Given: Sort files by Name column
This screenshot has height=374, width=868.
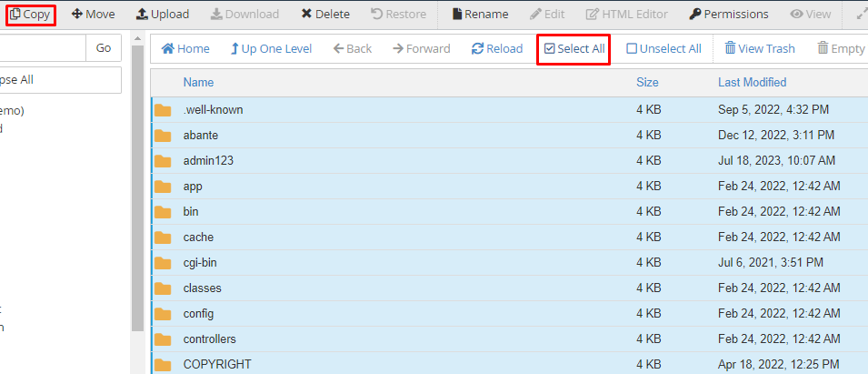Looking at the screenshot, I should pos(198,82).
